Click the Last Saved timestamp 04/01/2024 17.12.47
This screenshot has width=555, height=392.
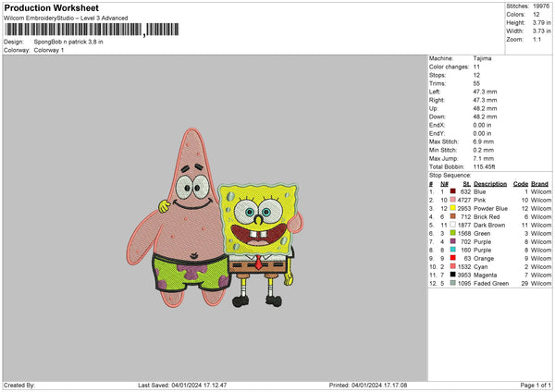click(x=199, y=385)
